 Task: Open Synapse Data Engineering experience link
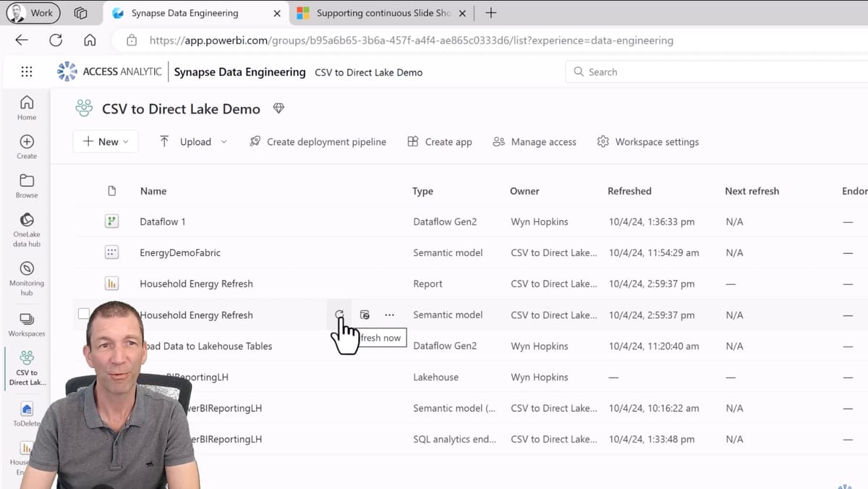[x=239, y=72]
